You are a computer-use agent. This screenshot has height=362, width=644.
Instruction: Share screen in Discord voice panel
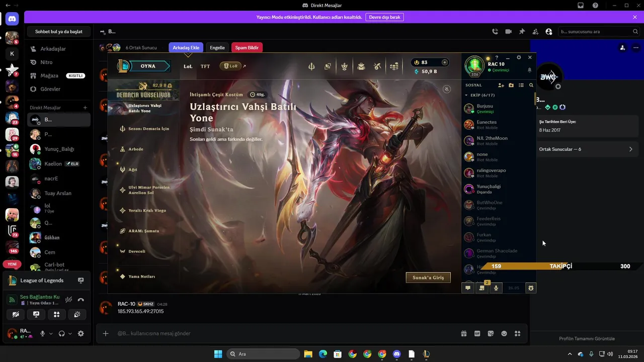(x=36, y=314)
